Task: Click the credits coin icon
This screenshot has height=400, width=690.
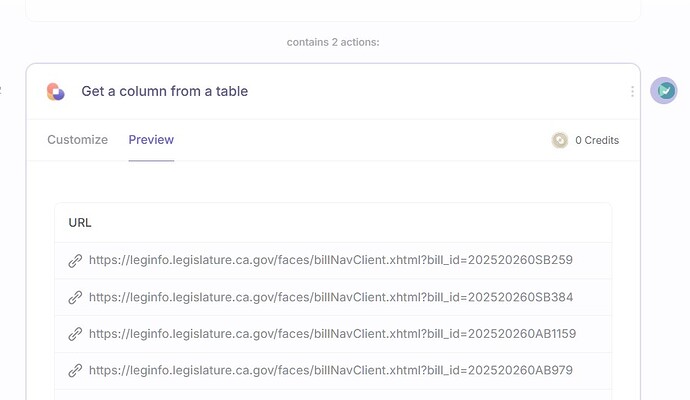Action: [x=560, y=140]
